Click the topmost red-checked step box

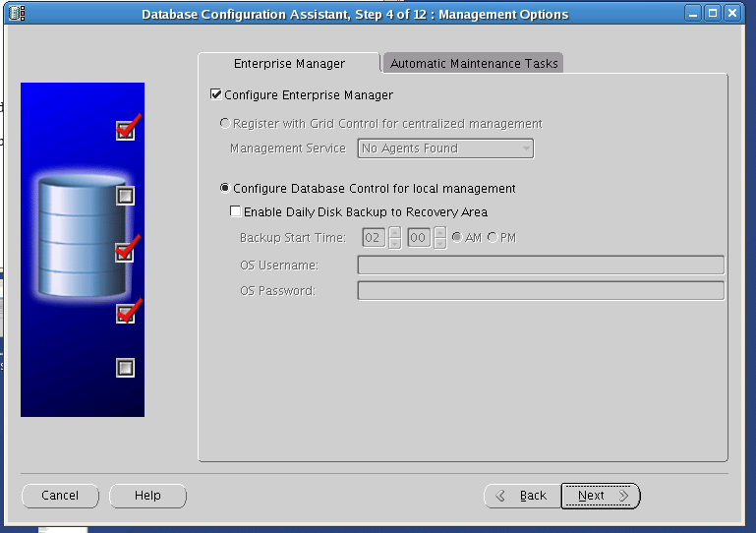125,131
